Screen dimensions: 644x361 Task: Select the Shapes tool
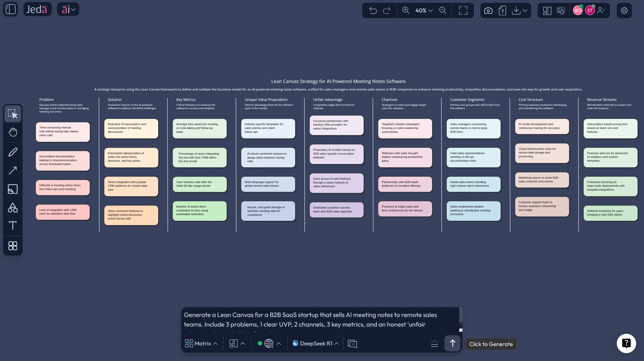(12, 208)
